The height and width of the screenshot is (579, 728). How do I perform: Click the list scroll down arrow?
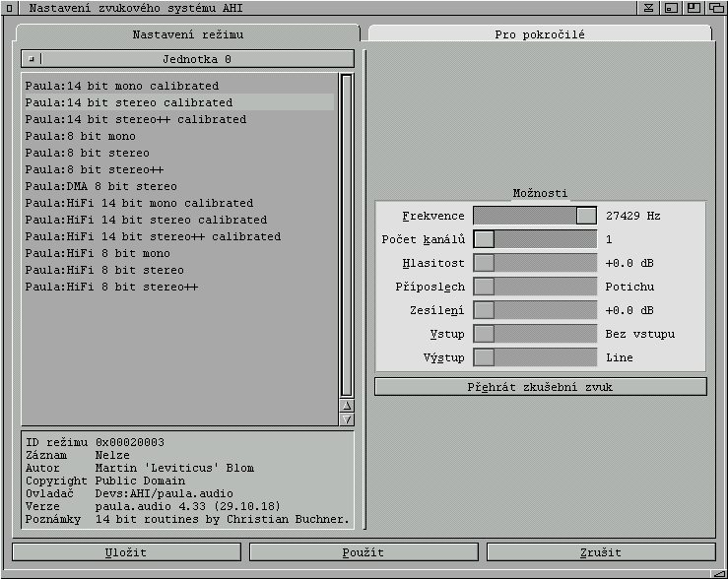tap(346, 419)
